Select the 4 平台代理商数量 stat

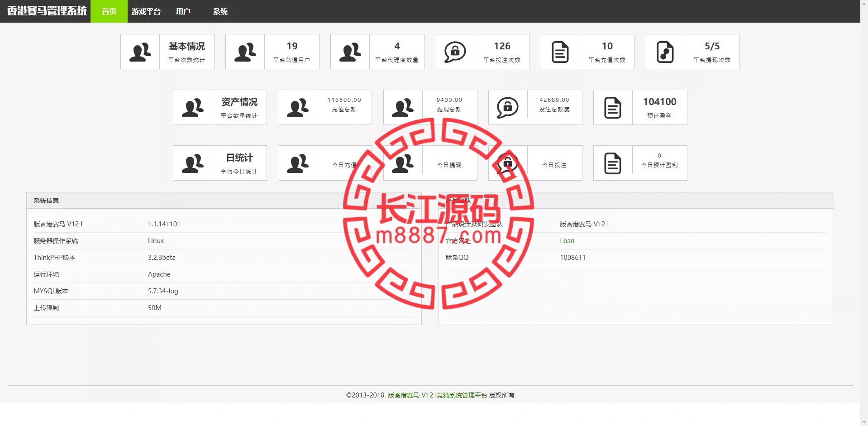tap(377, 52)
